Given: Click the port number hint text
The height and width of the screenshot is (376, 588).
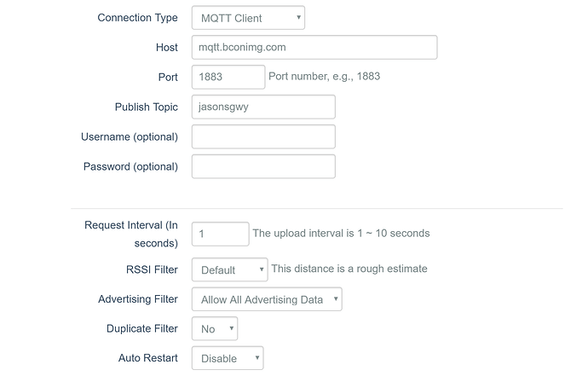Looking at the screenshot, I should pyautogui.click(x=325, y=76).
